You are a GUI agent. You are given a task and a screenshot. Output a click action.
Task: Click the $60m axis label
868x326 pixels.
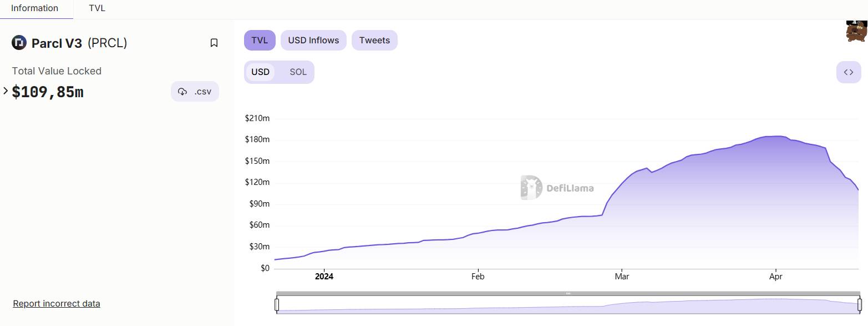tap(259, 225)
